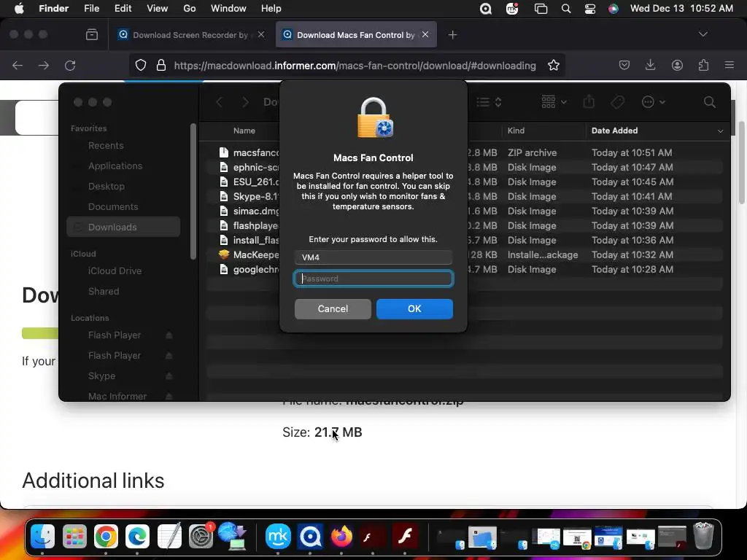Viewport: 747px width, 560px height.
Task: Select the MacKeeper installer package file
Action: pos(465,254)
